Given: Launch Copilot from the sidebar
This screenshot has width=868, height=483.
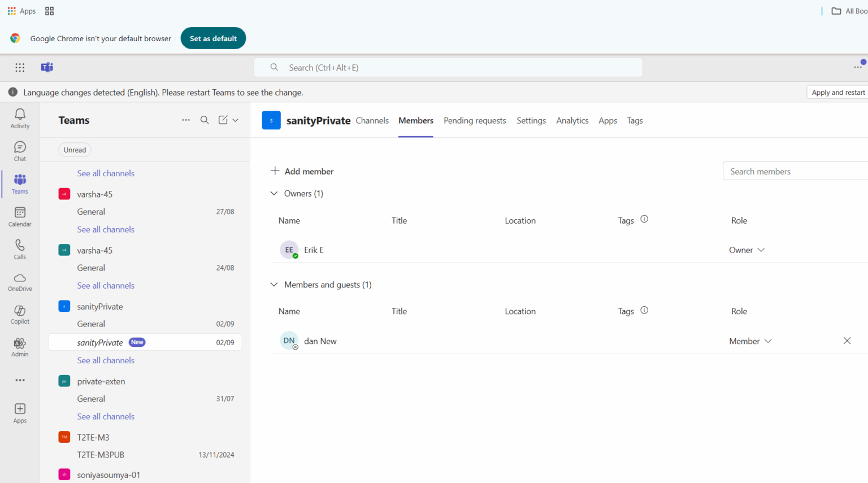Looking at the screenshot, I should (x=20, y=314).
